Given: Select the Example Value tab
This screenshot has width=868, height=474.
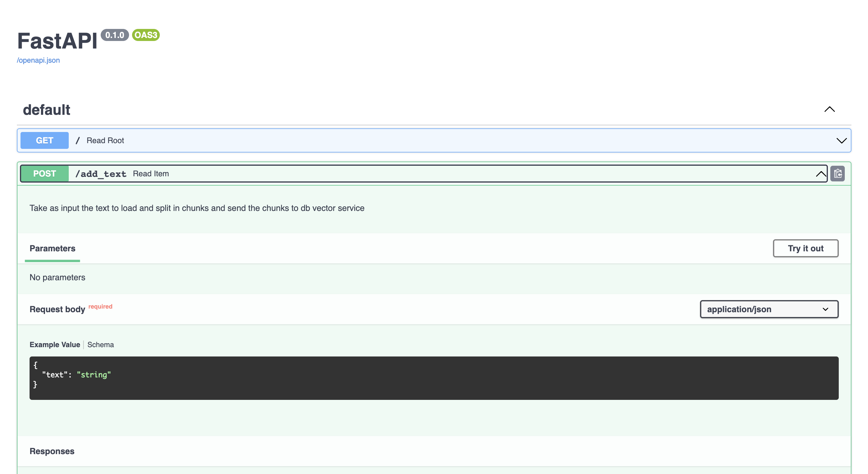Looking at the screenshot, I should click(x=55, y=345).
